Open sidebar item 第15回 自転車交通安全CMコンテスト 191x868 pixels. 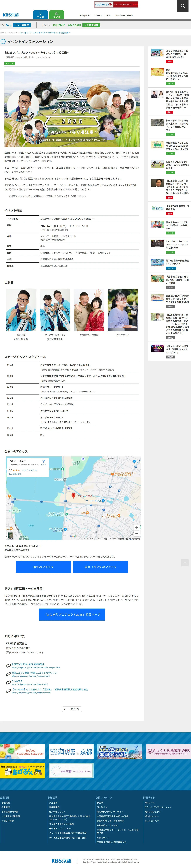(x=170, y=264)
